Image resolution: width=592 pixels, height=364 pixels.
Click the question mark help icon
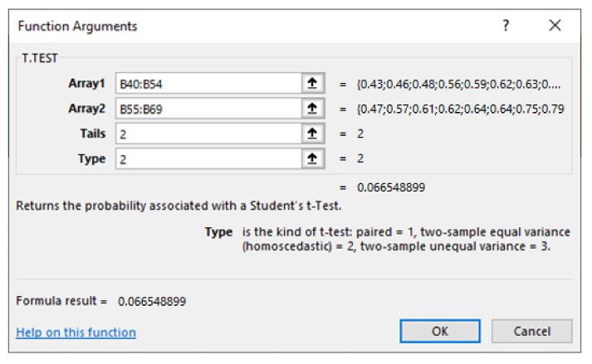[505, 26]
